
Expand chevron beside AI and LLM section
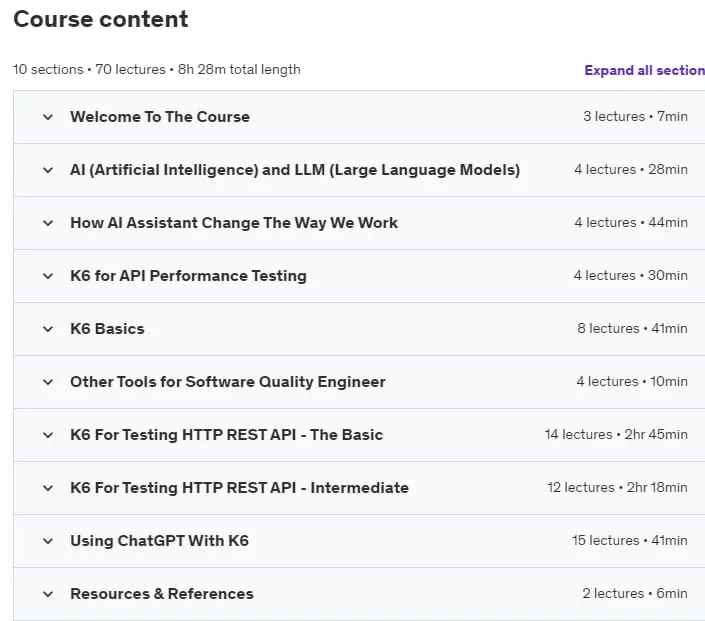[x=48, y=170]
